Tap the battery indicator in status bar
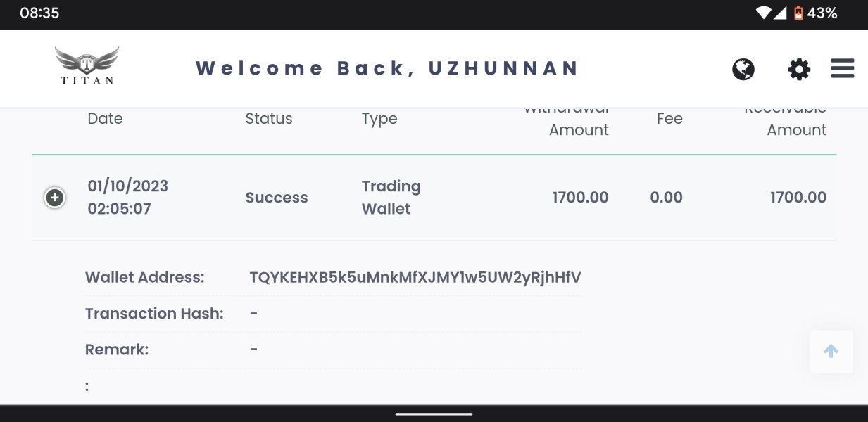868x422 pixels. coord(798,13)
